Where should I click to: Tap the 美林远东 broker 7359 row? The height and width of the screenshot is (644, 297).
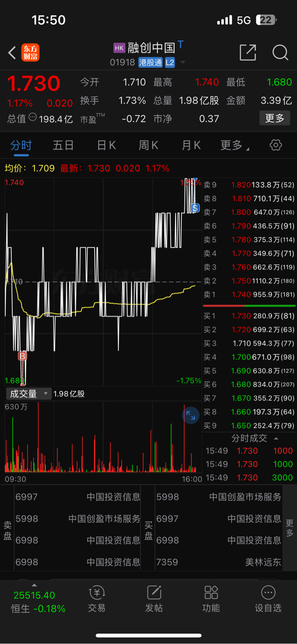[x=218, y=562]
